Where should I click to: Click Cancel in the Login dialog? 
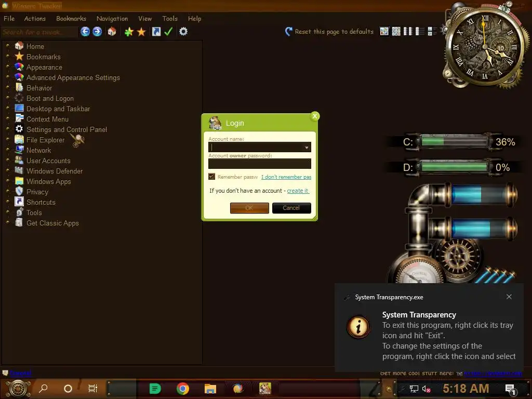[291, 208]
